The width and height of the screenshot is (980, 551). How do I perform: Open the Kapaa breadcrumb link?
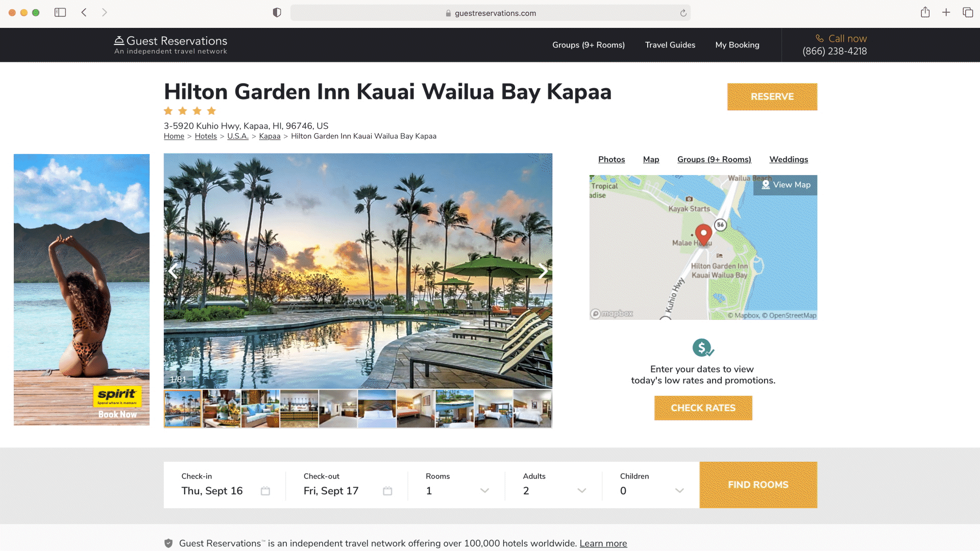[x=269, y=136]
